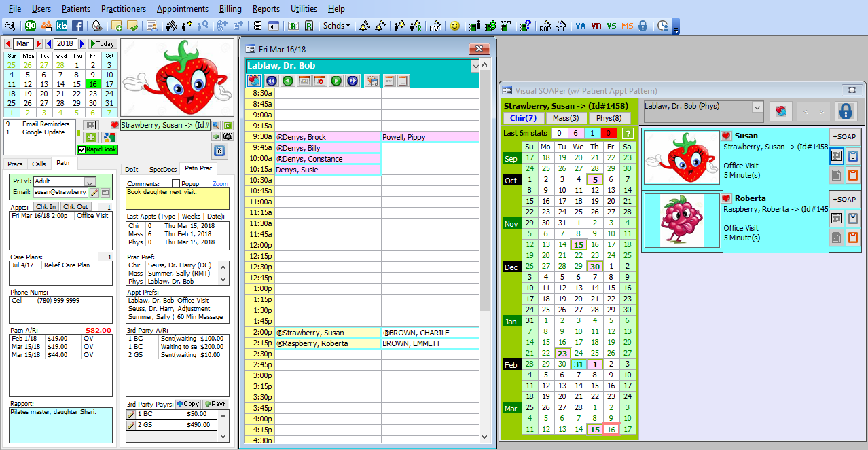Open the Lablaw, Dr. Bob schedule dropdown

coord(475,66)
